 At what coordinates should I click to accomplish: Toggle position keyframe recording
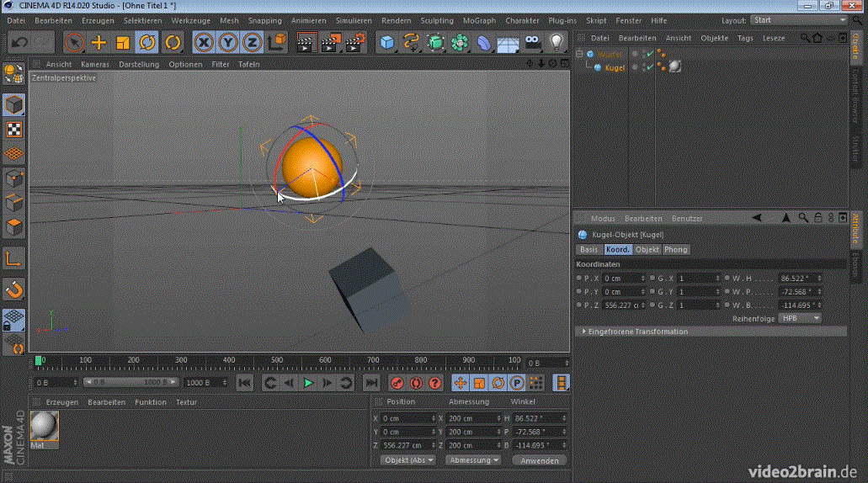tap(460, 383)
